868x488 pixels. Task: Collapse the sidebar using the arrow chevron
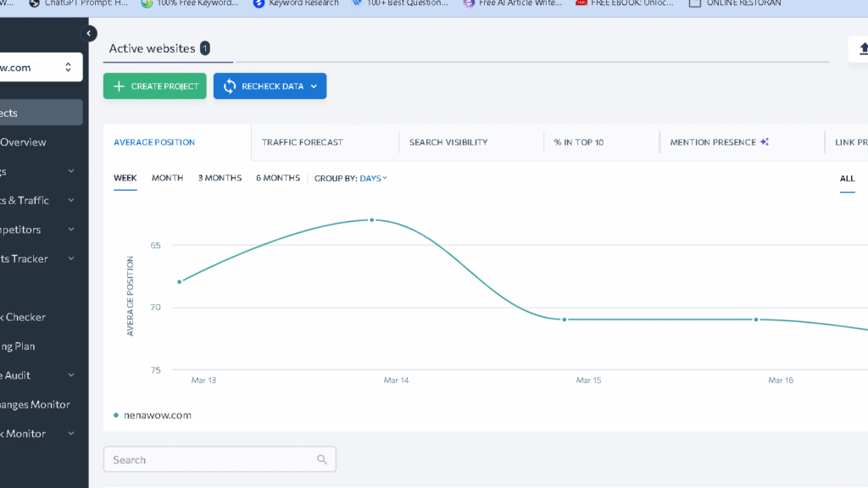(x=89, y=33)
